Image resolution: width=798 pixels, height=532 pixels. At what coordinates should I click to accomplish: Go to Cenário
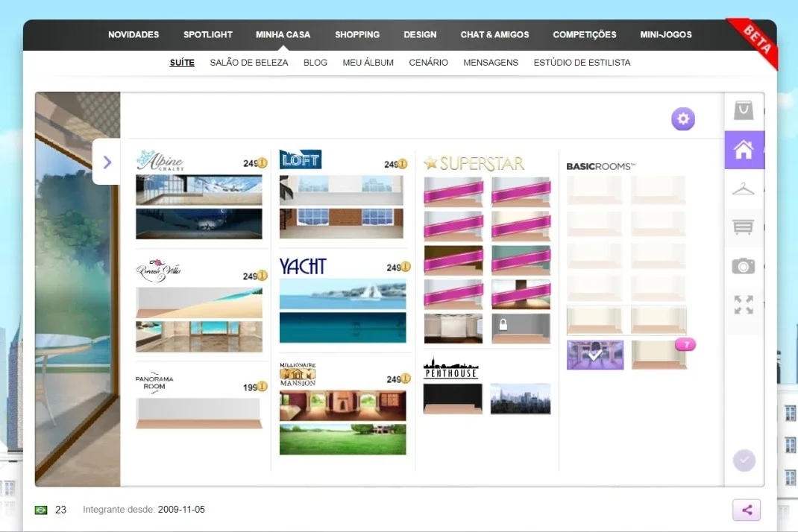429,63
